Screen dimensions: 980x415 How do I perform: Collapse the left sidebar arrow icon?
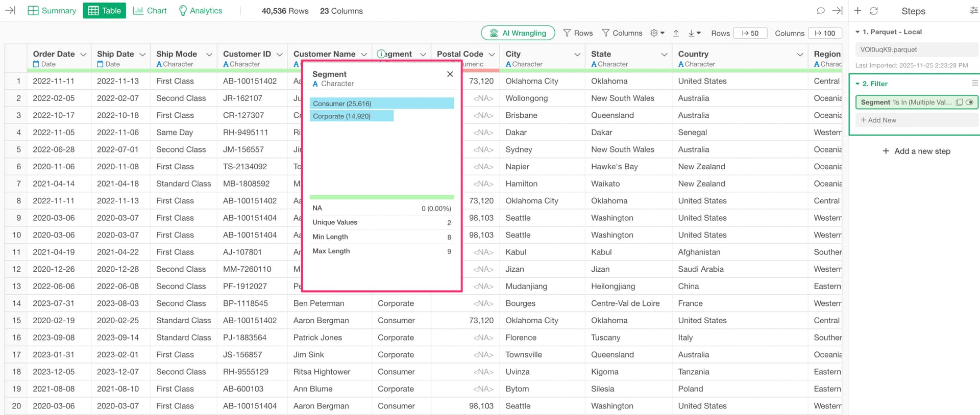[x=10, y=11]
